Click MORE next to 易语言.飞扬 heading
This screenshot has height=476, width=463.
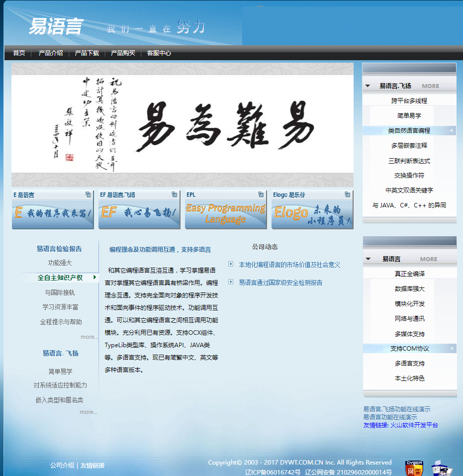click(430, 86)
